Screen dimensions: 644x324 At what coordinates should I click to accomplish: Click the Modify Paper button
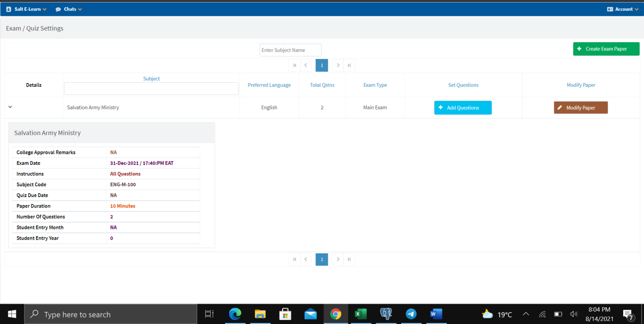581,108
